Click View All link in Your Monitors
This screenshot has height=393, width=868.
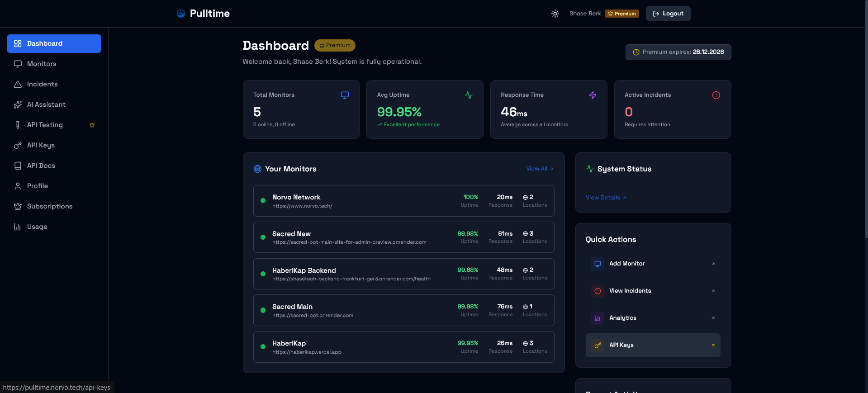tap(540, 169)
